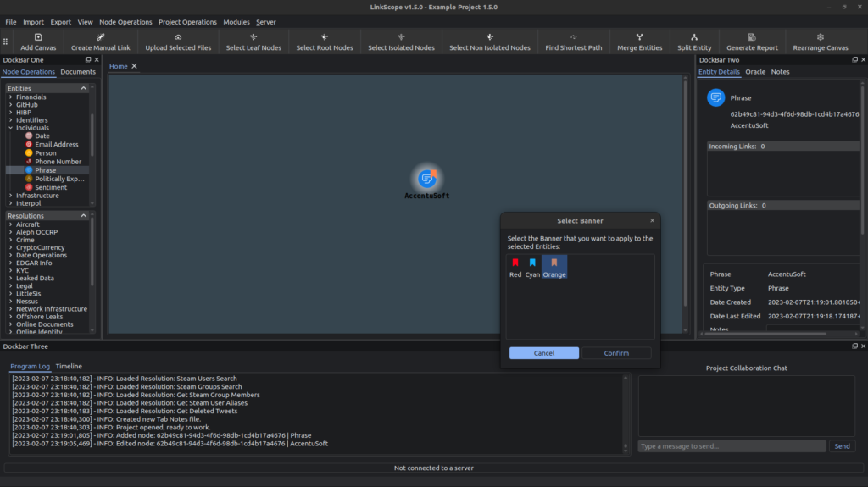
Task: Switch to the Notes tab
Action: tap(780, 72)
